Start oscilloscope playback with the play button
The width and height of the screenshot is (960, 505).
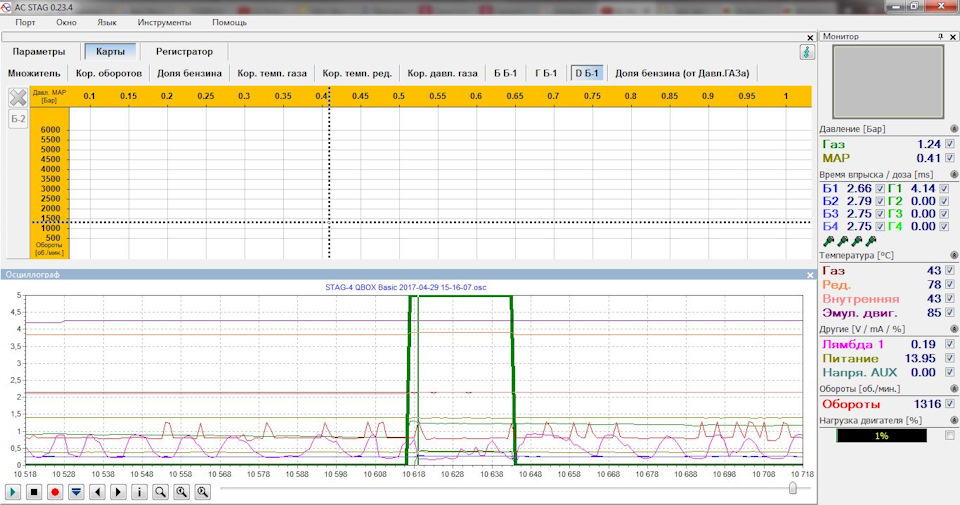click(13, 492)
